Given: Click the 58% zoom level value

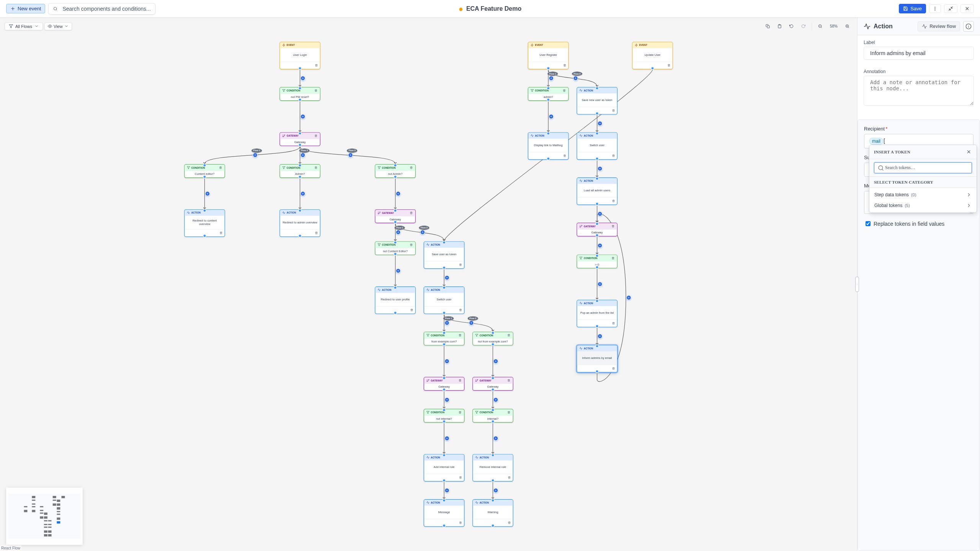Looking at the screenshot, I should [833, 26].
